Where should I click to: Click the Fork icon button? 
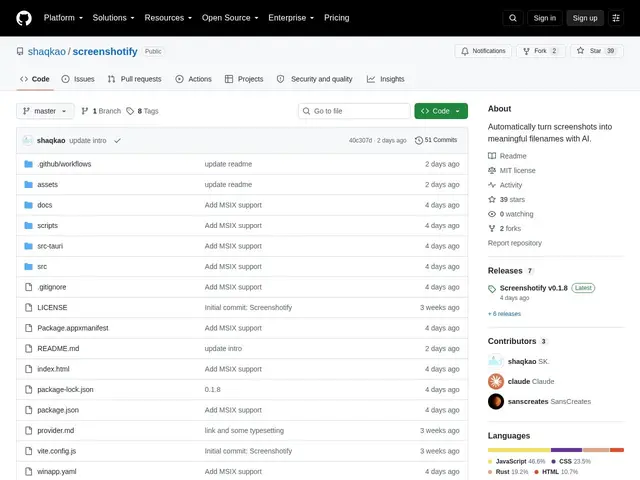tap(527, 51)
